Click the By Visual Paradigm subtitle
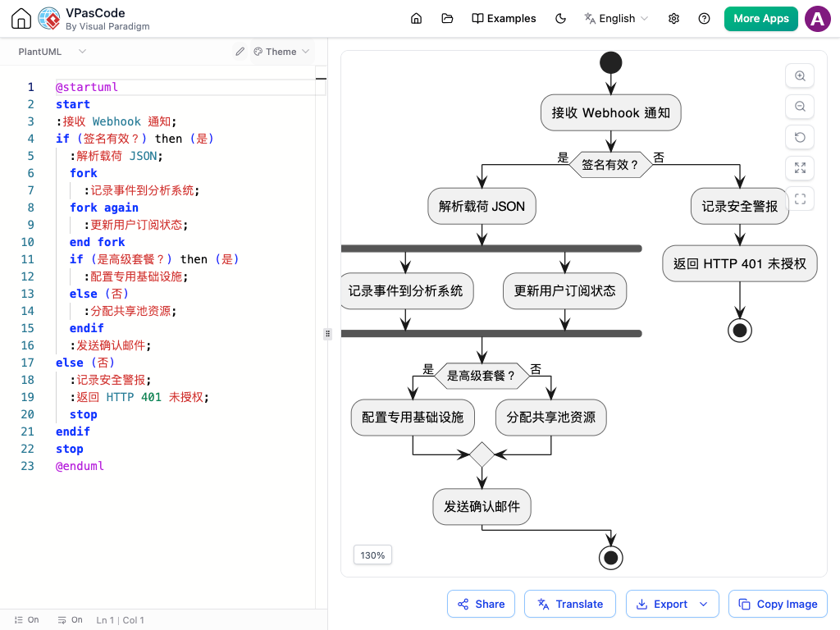840x630 pixels. click(107, 26)
